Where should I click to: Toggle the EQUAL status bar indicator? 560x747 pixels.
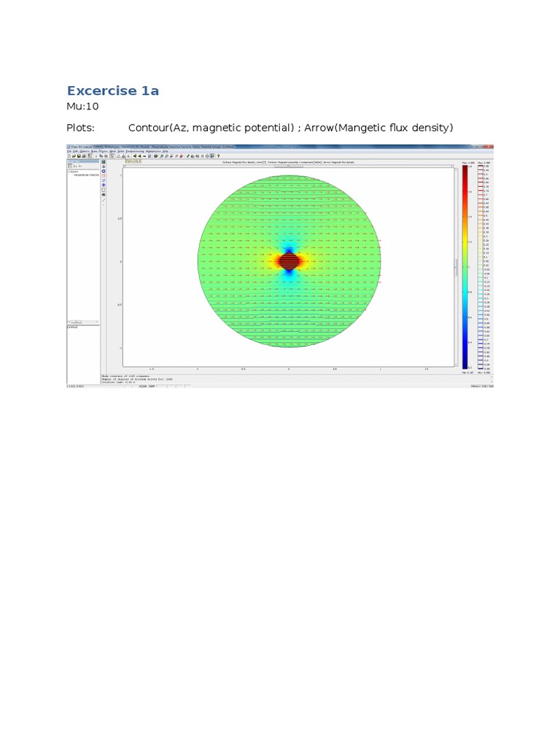[x=143, y=387]
